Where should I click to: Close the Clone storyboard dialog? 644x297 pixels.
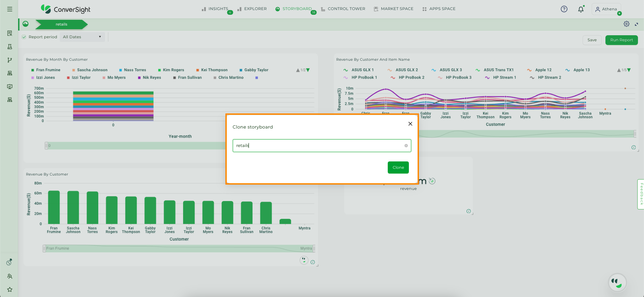tap(410, 124)
